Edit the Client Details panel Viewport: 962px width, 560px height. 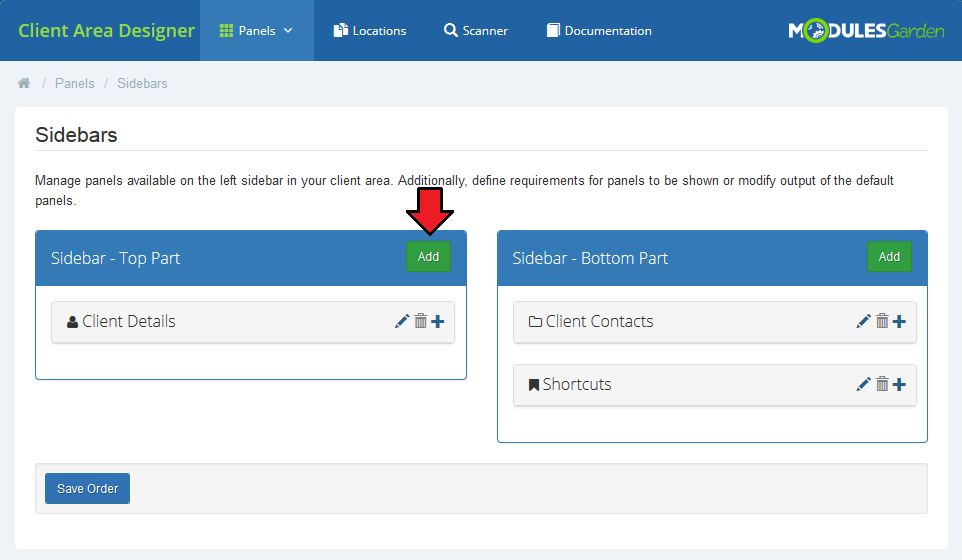[402, 321]
